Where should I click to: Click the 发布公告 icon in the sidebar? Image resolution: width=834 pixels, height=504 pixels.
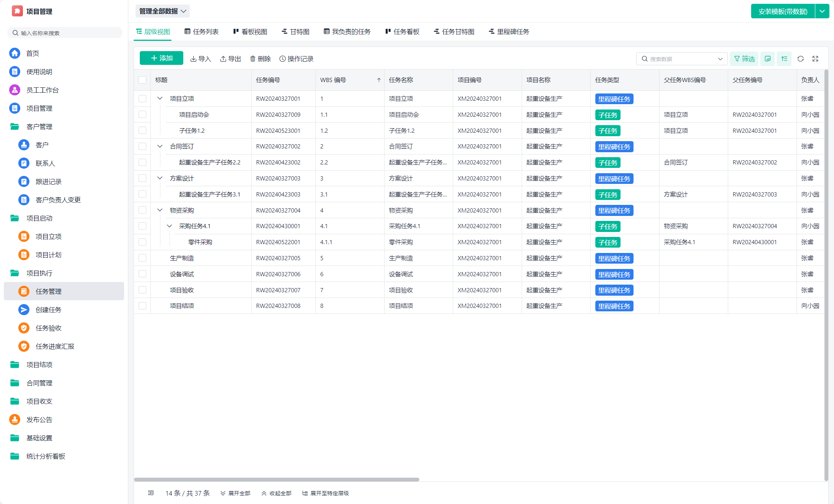[15, 420]
